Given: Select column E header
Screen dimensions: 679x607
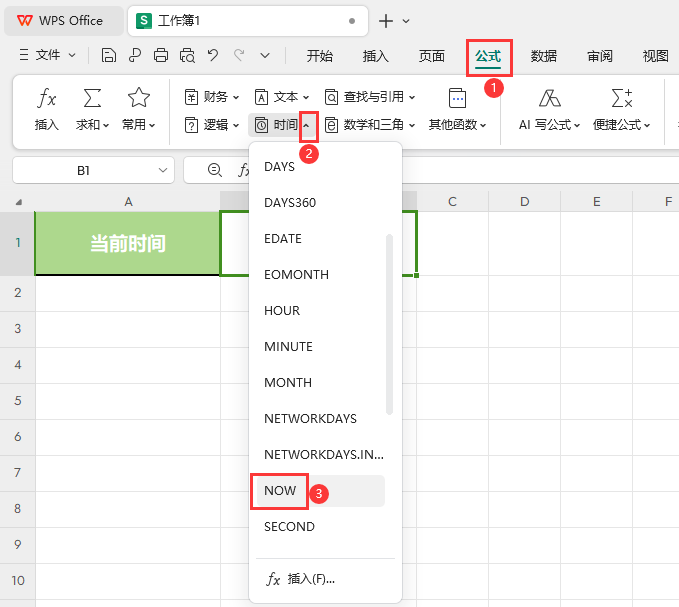Looking at the screenshot, I should pyautogui.click(x=597, y=201).
